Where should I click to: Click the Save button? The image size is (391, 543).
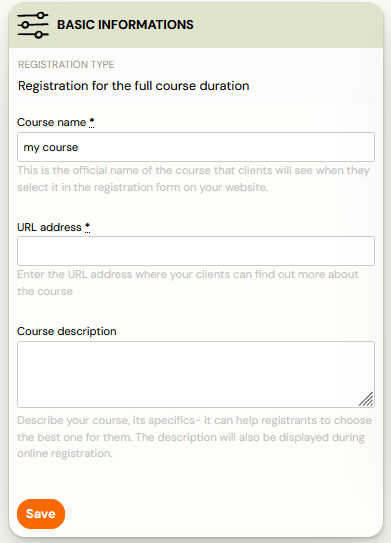[x=41, y=514]
